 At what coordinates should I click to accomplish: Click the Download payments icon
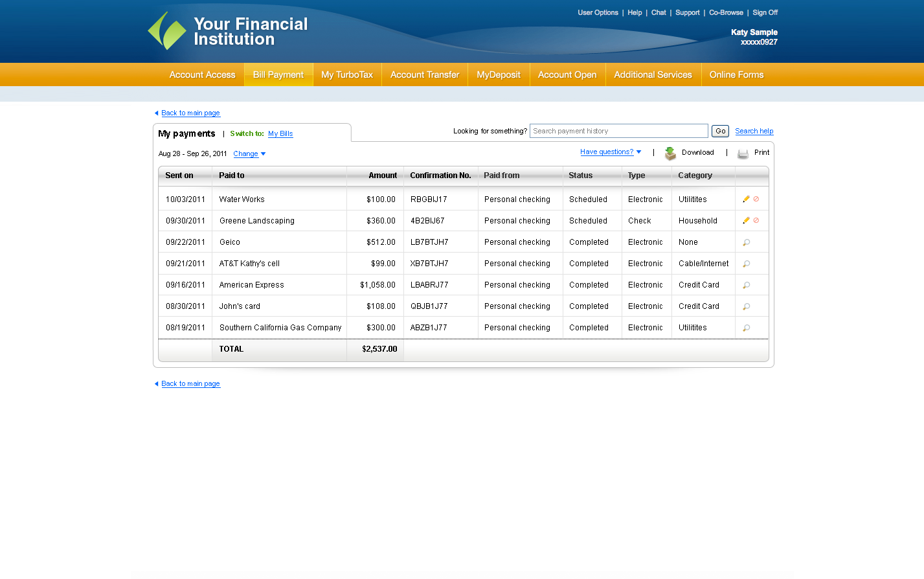pyautogui.click(x=670, y=153)
